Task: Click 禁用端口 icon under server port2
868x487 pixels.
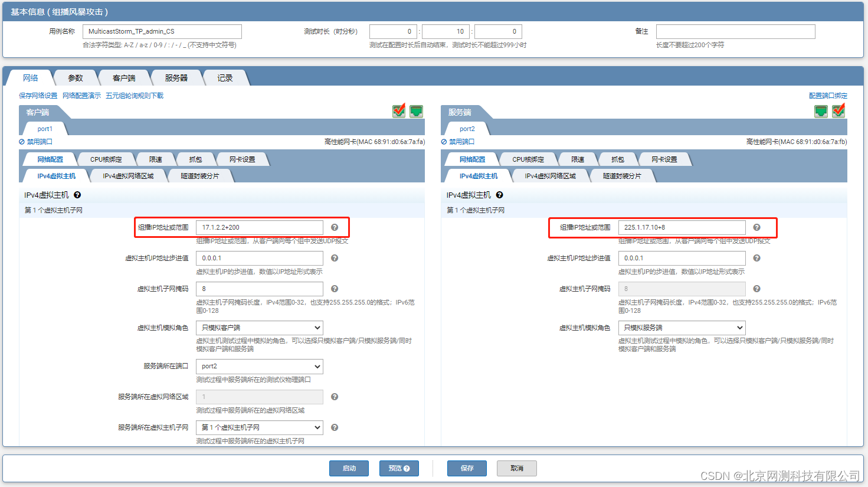Action: [444, 142]
